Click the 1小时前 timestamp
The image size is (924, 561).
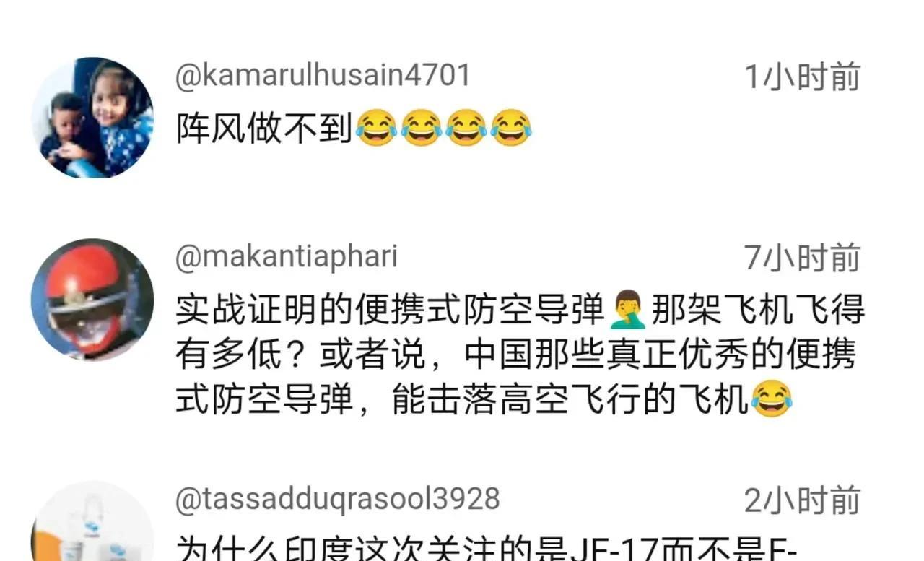pos(803,77)
